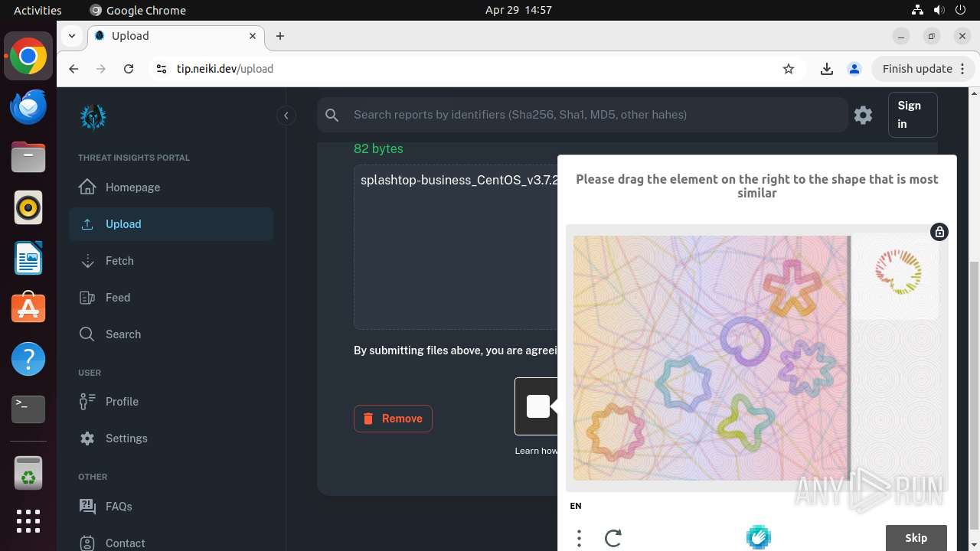Open system volume indicator
The width and height of the screenshot is (980, 551).
[x=939, y=10]
